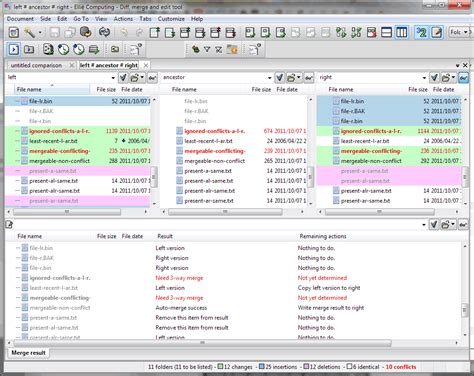This screenshot has height=376, width=474.
Task: Click the checkmark icon in right pane header
Action: (x=434, y=78)
